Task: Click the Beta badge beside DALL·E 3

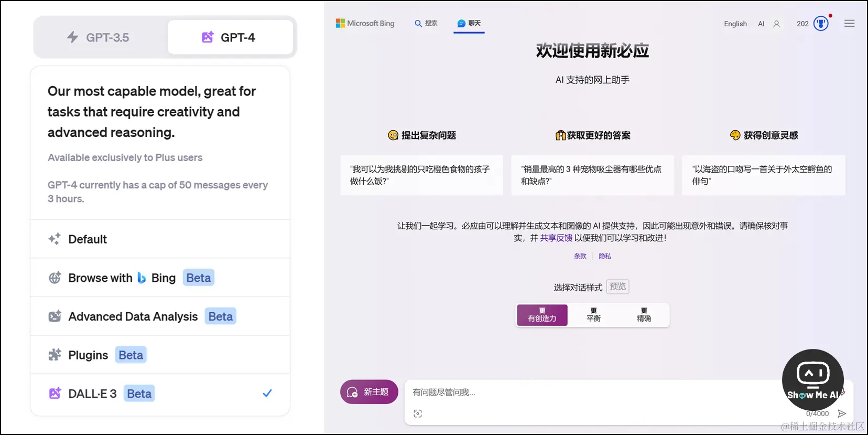Action: pyautogui.click(x=139, y=394)
